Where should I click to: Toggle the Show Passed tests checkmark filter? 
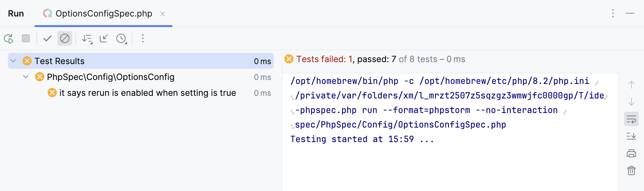(47, 38)
